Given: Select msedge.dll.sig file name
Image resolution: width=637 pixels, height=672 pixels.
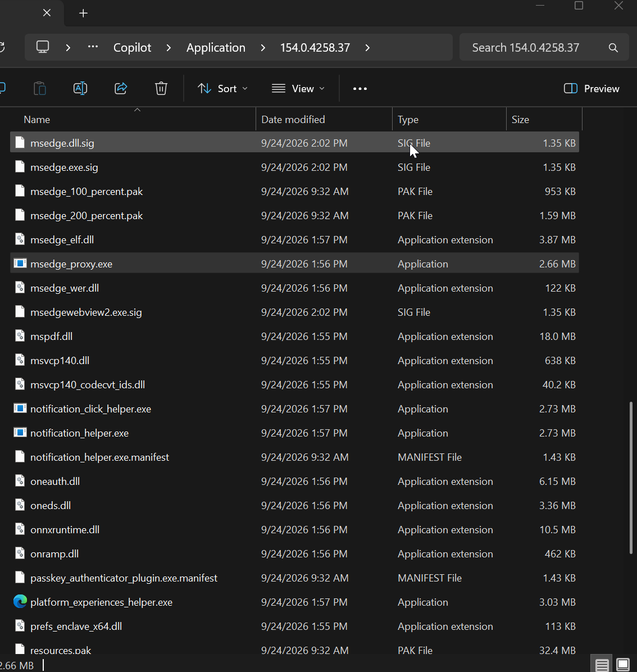Looking at the screenshot, I should pyautogui.click(x=62, y=143).
